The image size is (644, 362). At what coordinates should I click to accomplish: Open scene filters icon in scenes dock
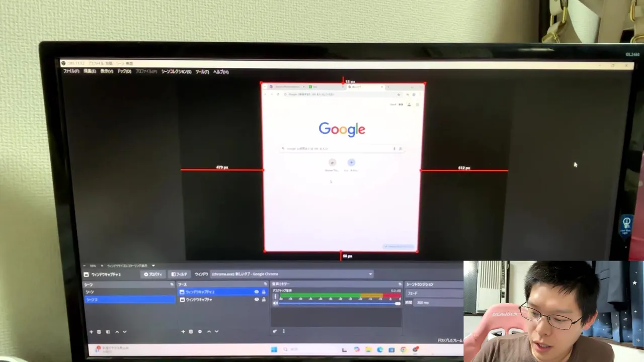coord(108,332)
